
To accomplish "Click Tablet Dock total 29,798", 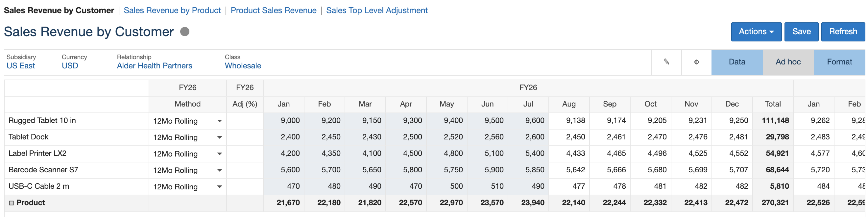I will [x=773, y=137].
